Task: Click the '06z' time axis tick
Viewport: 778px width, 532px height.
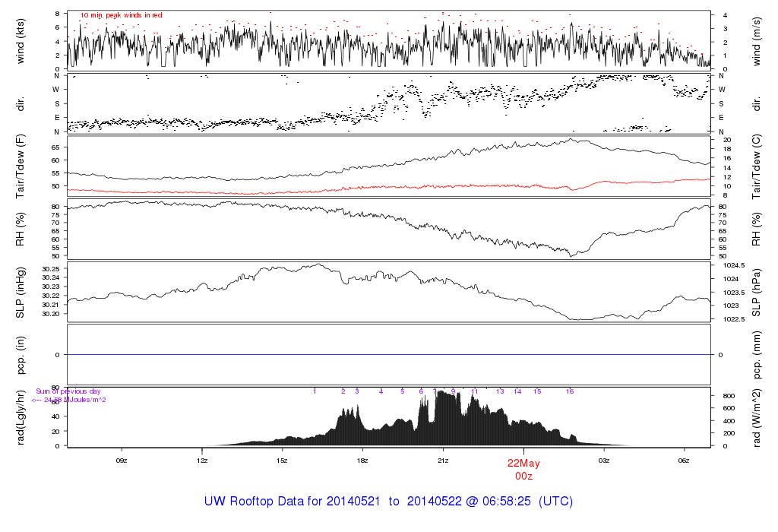Action: click(x=685, y=461)
